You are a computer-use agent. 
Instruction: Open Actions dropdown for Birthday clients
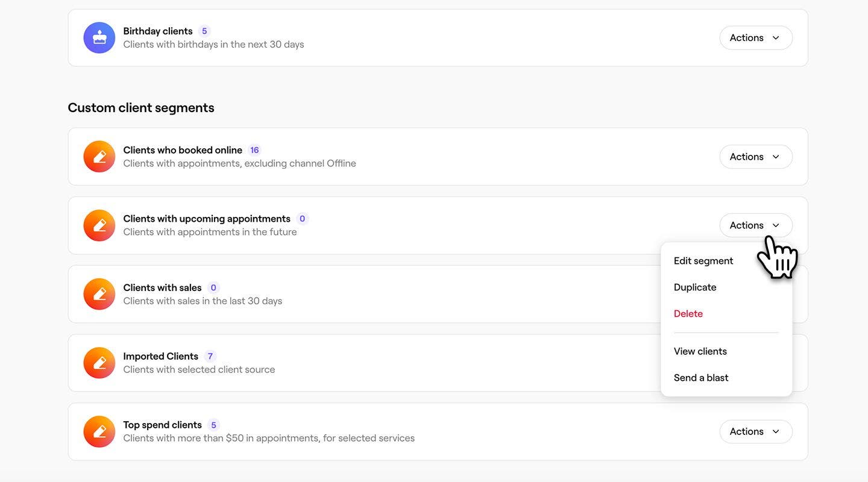click(x=755, y=38)
